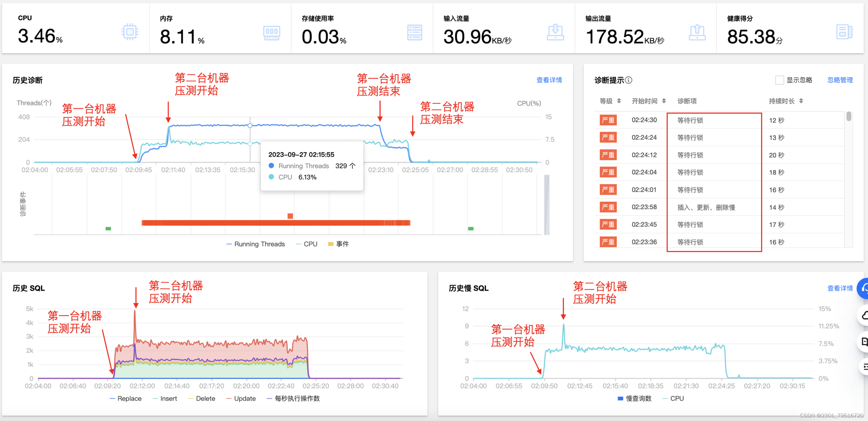Click the green event marker near 02:07:50

(108, 229)
